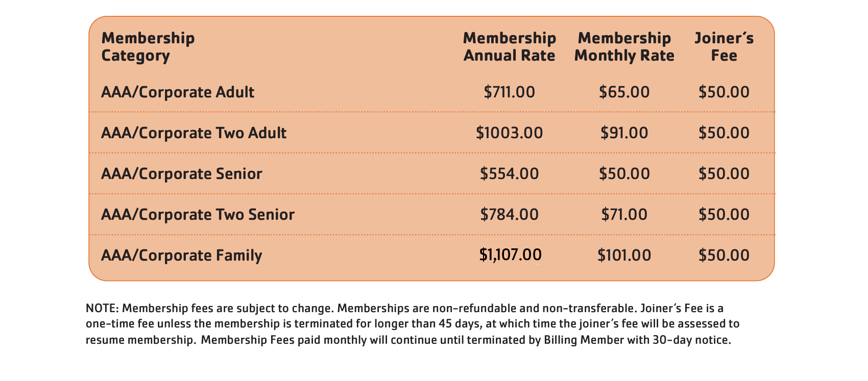
Task: Click the Family row's $50.00 joiner's fee
Action: coord(724,256)
